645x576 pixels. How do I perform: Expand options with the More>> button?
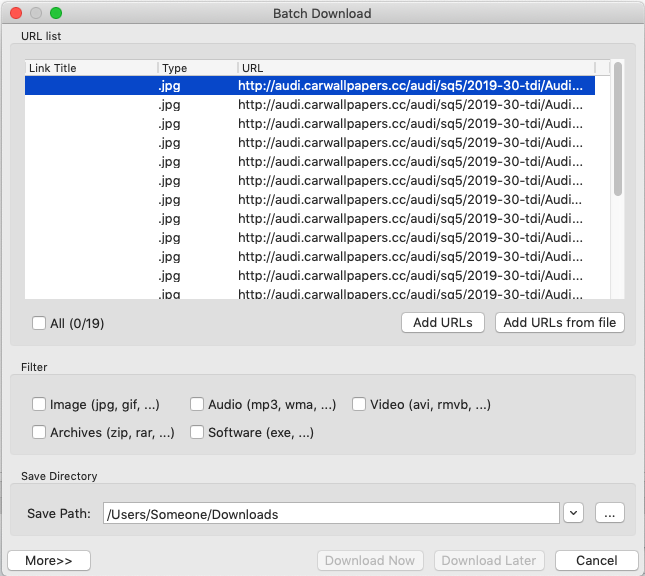pos(49,560)
